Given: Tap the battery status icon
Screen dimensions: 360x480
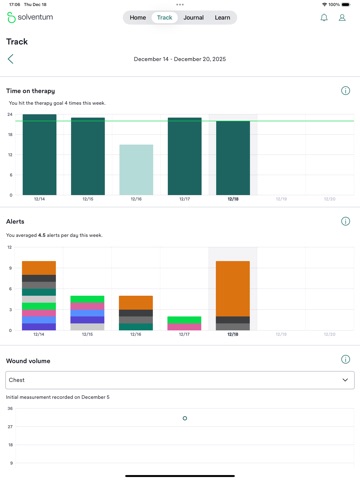Looking at the screenshot, I should 346,5.
